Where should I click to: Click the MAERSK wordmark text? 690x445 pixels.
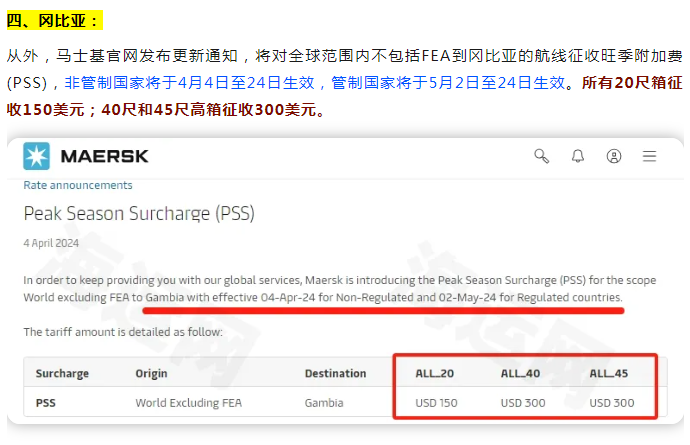point(105,156)
